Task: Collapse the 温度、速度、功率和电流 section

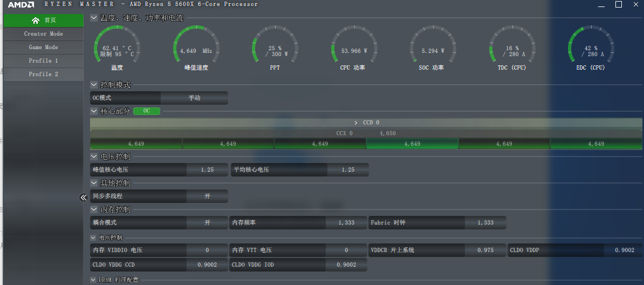Action: coord(94,18)
